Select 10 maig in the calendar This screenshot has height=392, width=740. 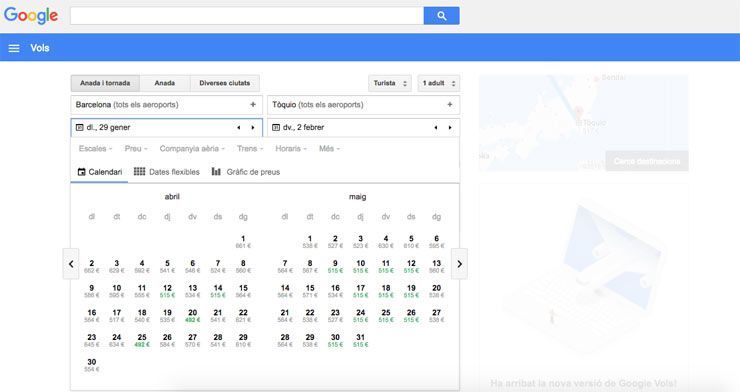361,266
